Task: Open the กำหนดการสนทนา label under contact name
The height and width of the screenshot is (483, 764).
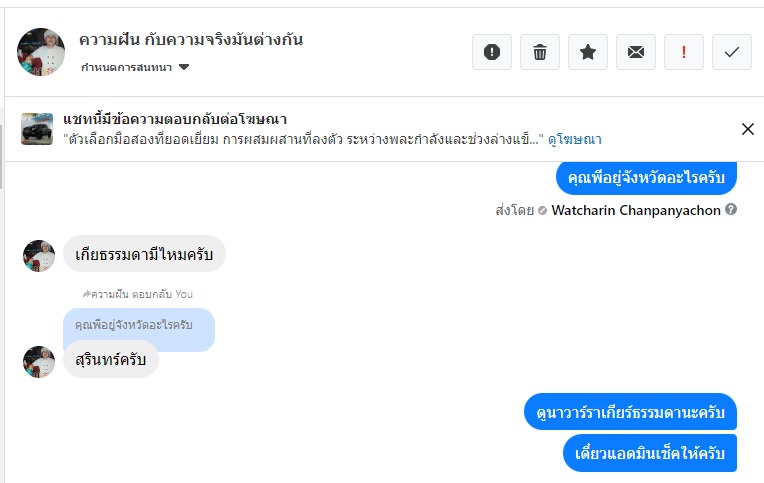Action: (127, 68)
